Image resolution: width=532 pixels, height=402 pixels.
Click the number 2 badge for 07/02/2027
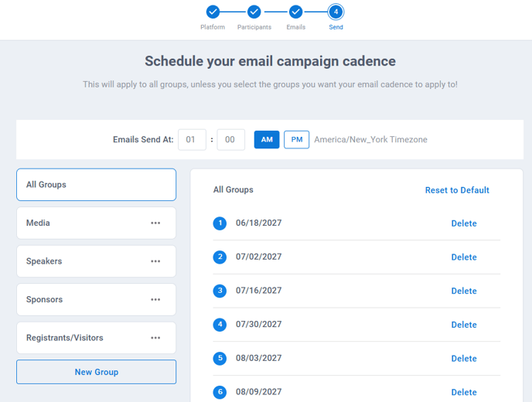coord(220,257)
